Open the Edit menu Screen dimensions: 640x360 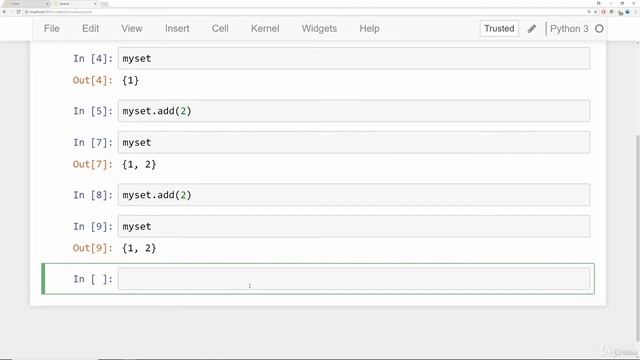coord(90,29)
